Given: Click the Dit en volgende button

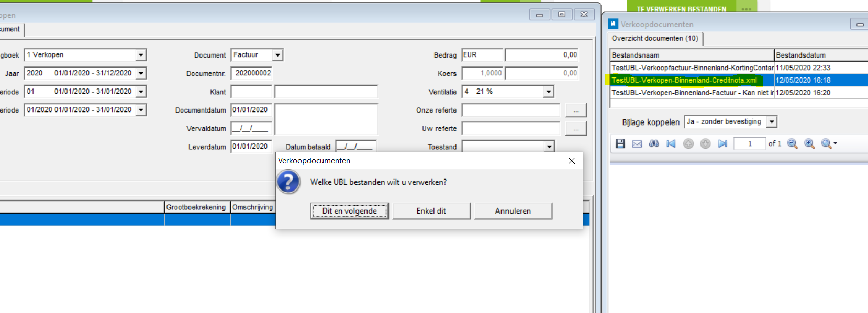Looking at the screenshot, I should [349, 211].
